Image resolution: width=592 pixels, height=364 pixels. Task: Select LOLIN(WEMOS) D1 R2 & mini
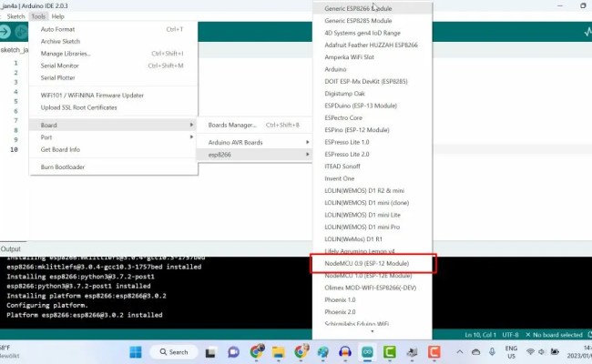tap(373, 190)
